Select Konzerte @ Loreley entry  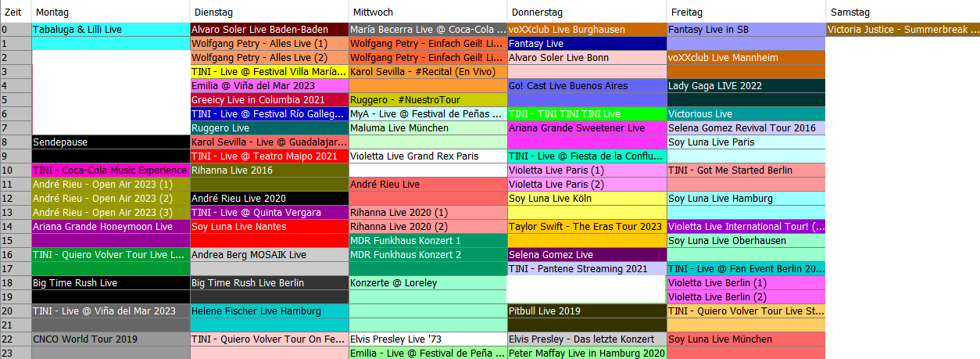[427, 283]
